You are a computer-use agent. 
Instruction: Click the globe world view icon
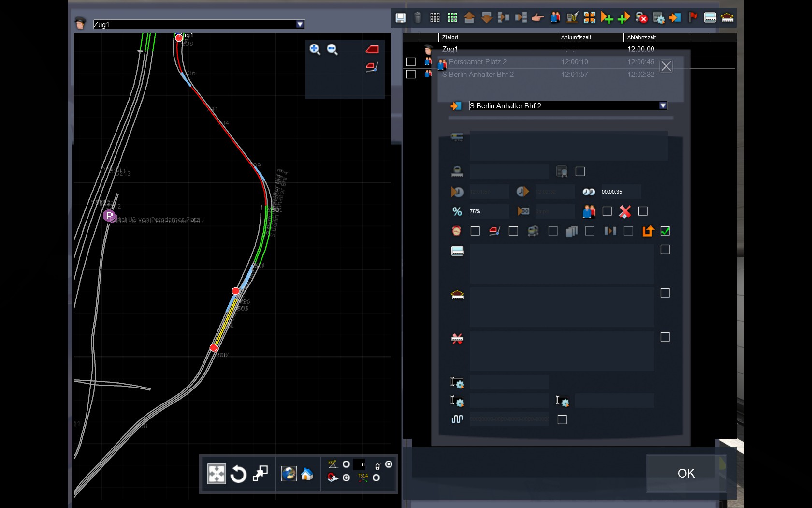(289, 474)
